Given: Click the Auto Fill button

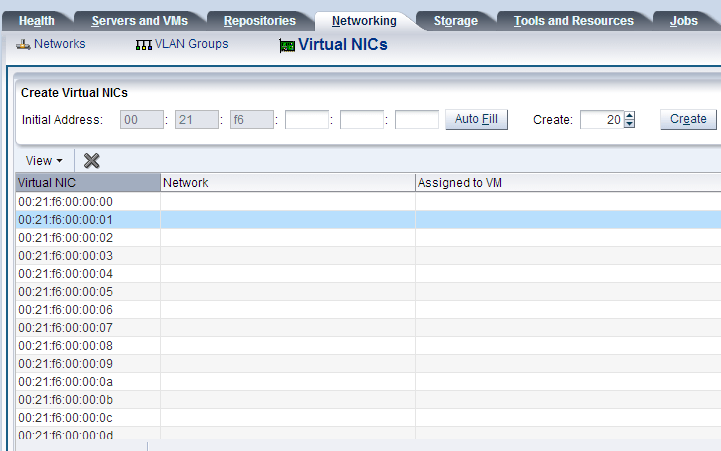Looking at the screenshot, I should coord(476,120).
